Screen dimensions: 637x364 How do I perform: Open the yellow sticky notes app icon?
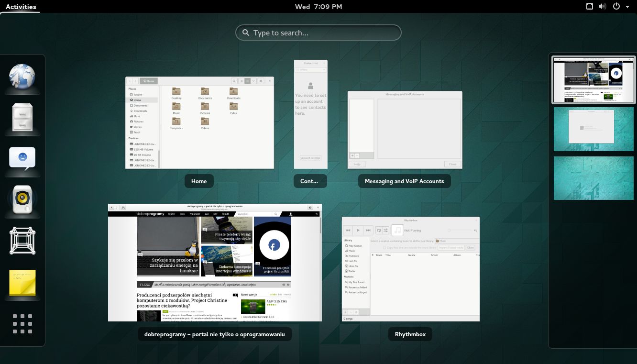22,282
